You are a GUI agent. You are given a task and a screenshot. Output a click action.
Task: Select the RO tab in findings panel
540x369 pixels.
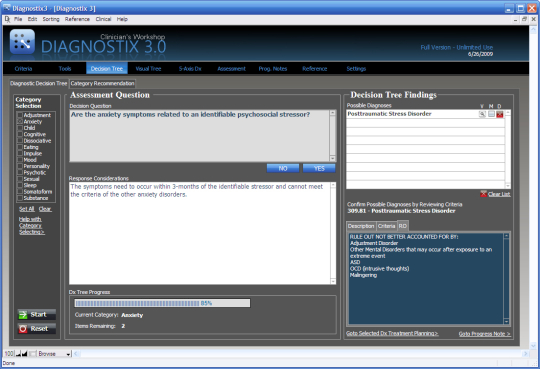(403, 226)
